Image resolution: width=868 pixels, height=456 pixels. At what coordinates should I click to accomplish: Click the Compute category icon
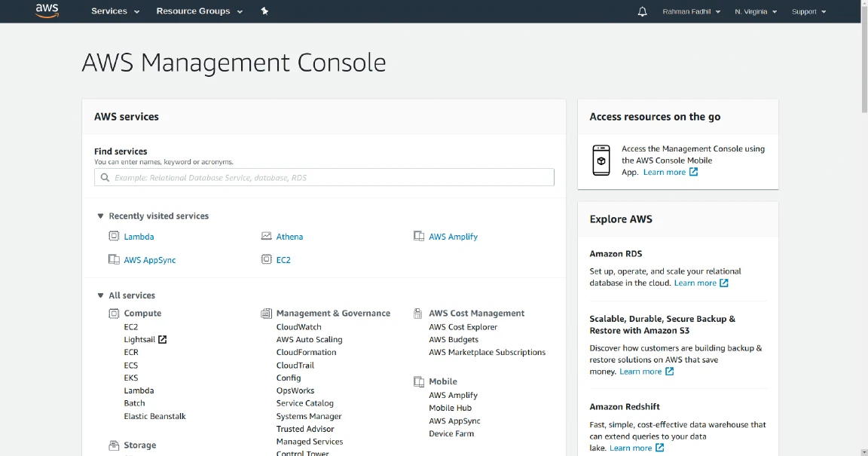114,313
